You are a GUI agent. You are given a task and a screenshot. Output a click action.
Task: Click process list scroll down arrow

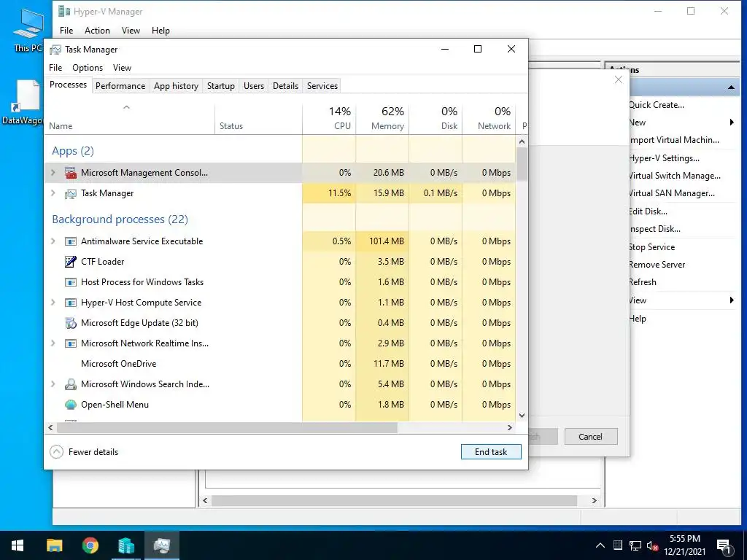522,415
